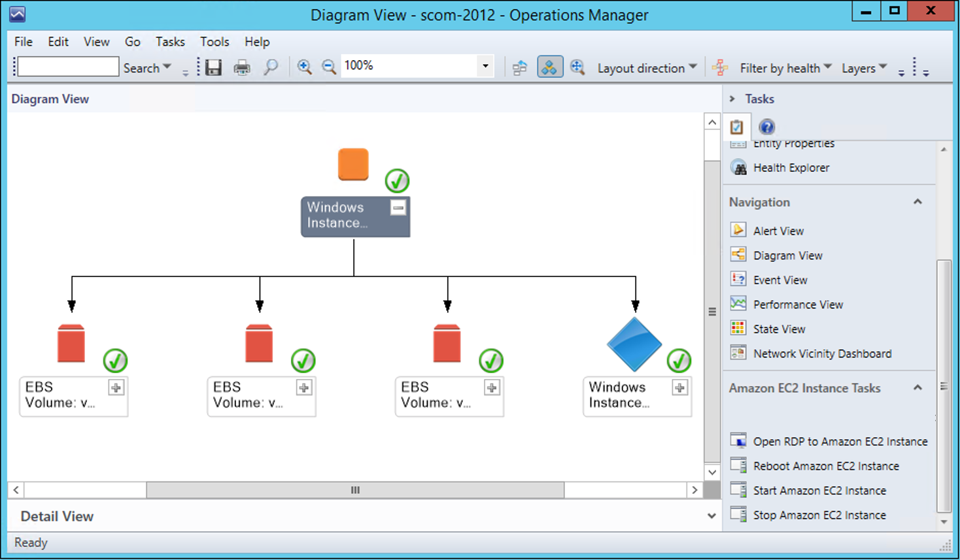Select the blue diamond Windows Instance icon
Screen dimensions: 960x560
(x=634, y=344)
